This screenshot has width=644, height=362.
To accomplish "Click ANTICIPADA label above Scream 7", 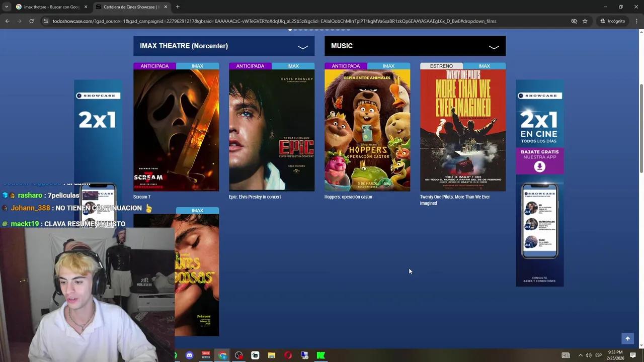I will pos(154,66).
